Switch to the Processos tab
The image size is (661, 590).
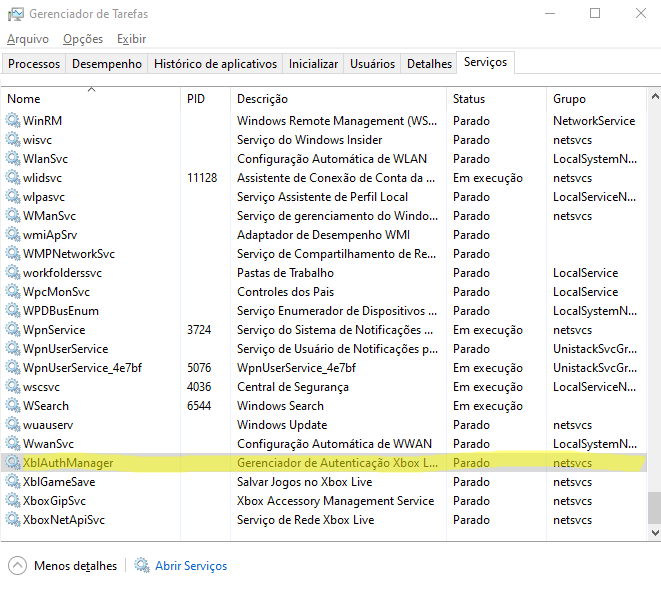point(34,64)
